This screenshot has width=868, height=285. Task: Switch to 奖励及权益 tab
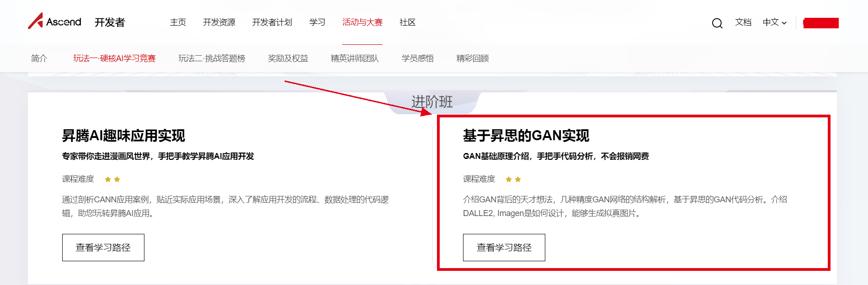point(288,58)
